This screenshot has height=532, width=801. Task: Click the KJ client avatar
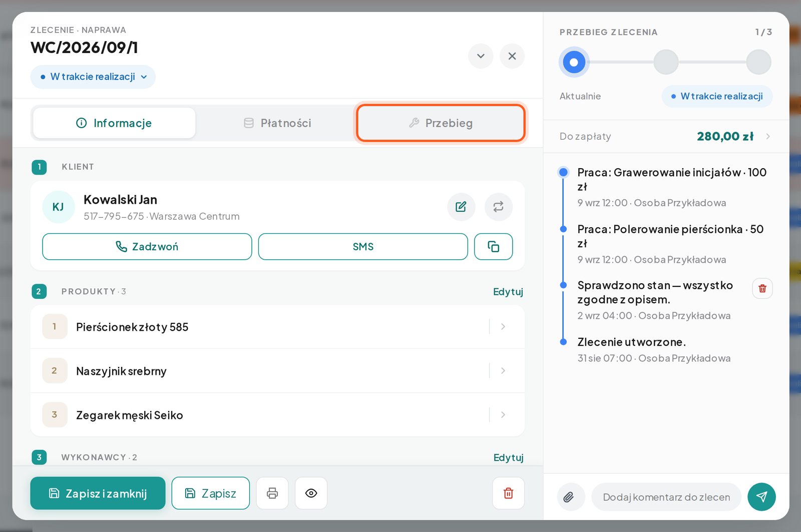tap(59, 207)
